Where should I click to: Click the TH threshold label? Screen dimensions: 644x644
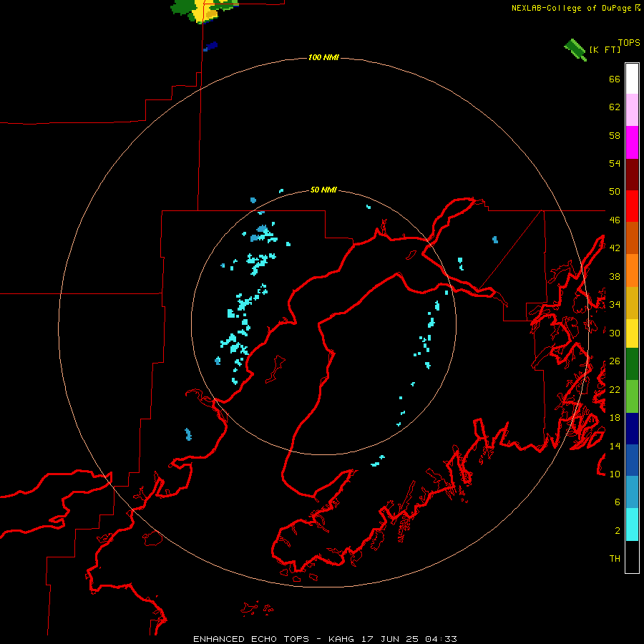615,559
